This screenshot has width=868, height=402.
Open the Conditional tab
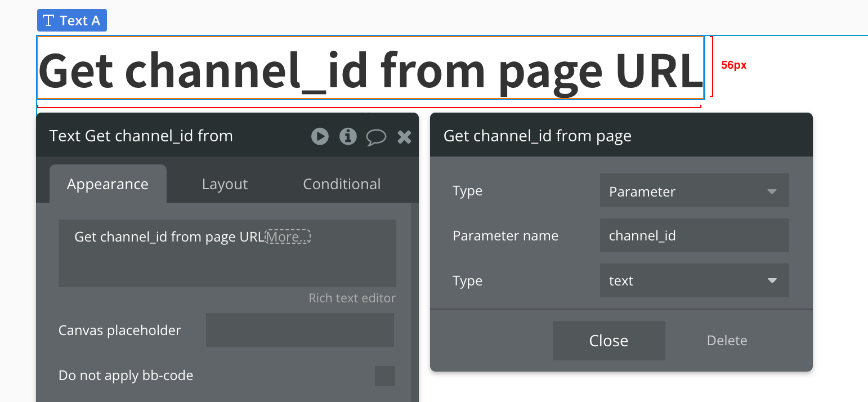click(x=342, y=184)
